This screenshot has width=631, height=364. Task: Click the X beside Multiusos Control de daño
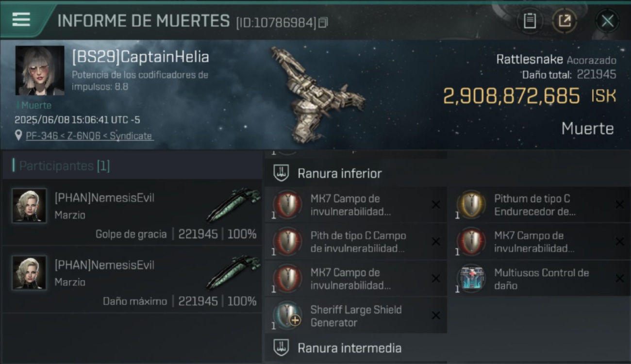(x=619, y=279)
